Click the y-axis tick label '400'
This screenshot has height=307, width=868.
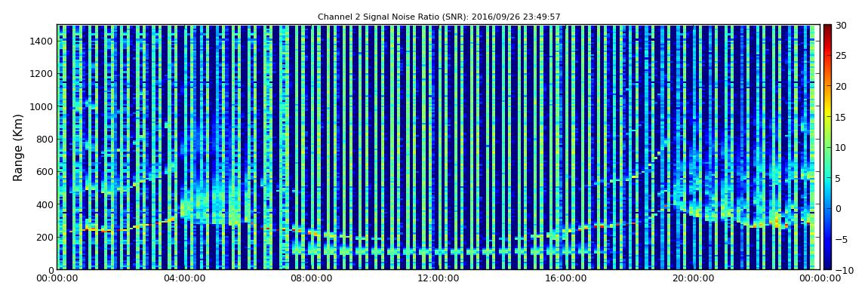pyautogui.click(x=45, y=204)
